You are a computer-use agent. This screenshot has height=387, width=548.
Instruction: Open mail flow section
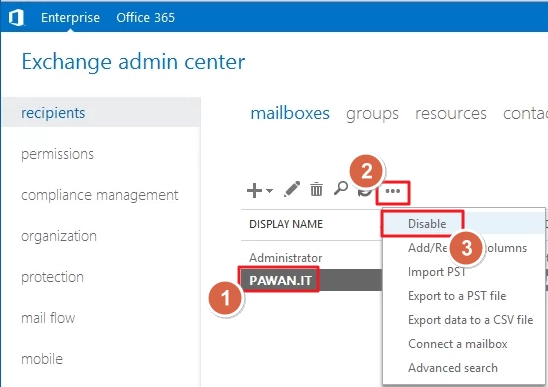point(48,318)
